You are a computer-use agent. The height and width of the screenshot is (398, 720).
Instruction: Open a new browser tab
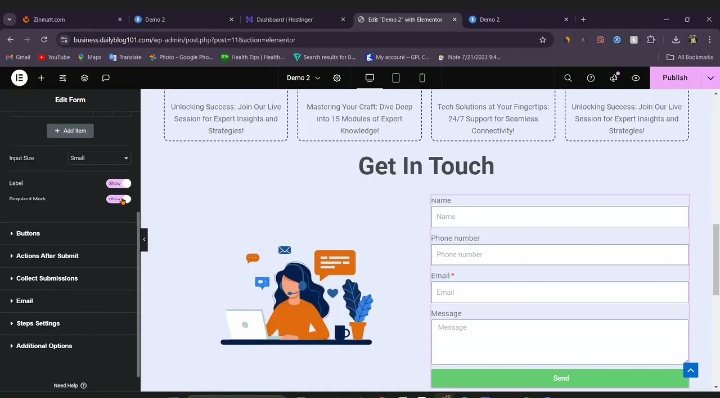[583, 20]
